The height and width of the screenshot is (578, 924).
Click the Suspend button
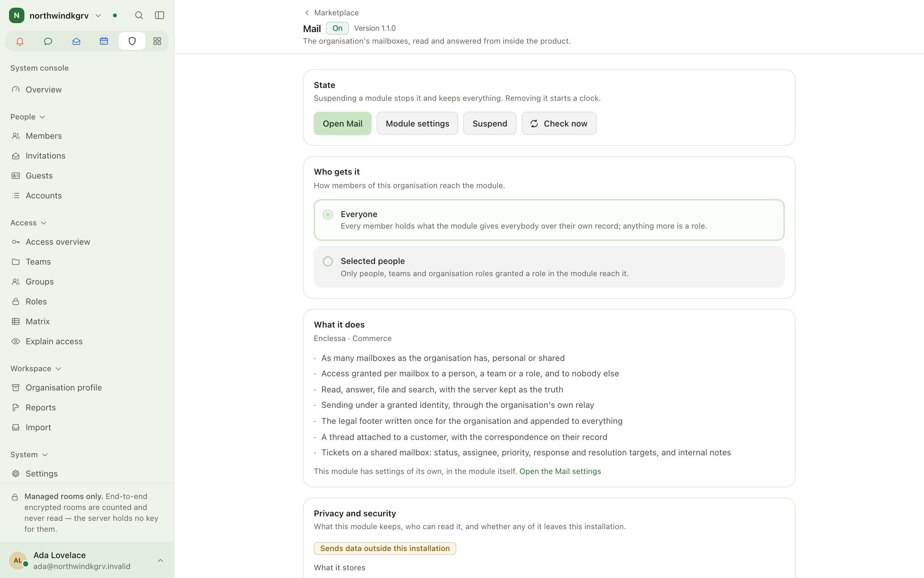click(x=490, y=124)
